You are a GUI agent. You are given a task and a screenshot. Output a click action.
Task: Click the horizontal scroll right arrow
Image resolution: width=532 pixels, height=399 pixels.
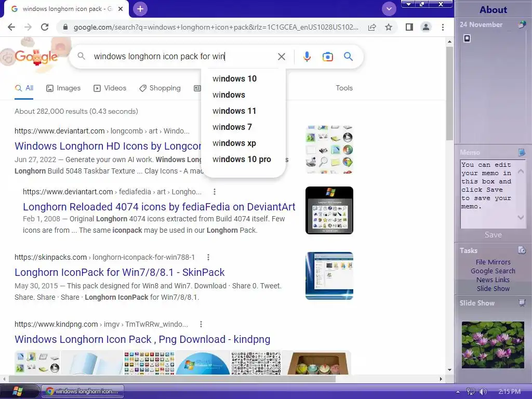[441, 379]
